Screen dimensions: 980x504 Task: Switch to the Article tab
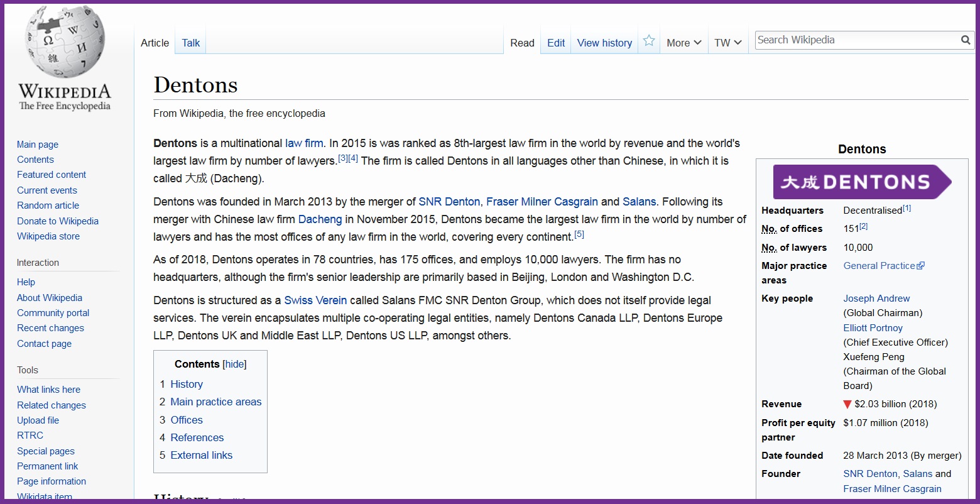[155, 43]
